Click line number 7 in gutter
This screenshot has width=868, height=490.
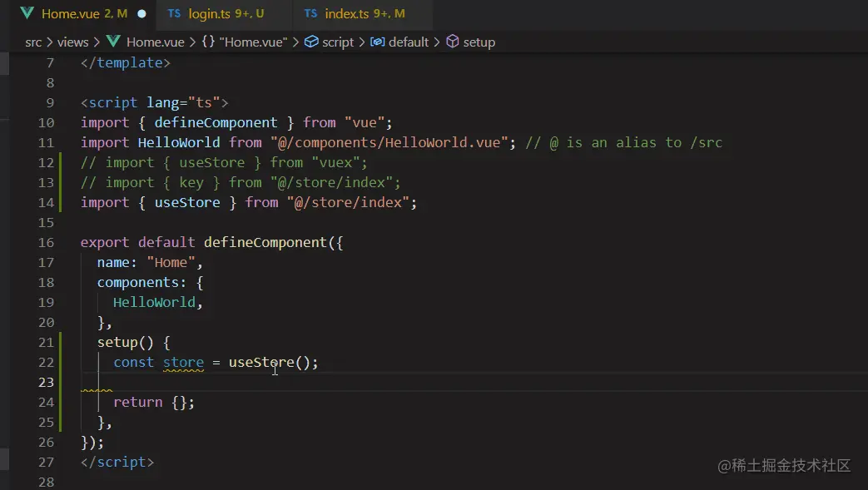[x=51, y=63]
